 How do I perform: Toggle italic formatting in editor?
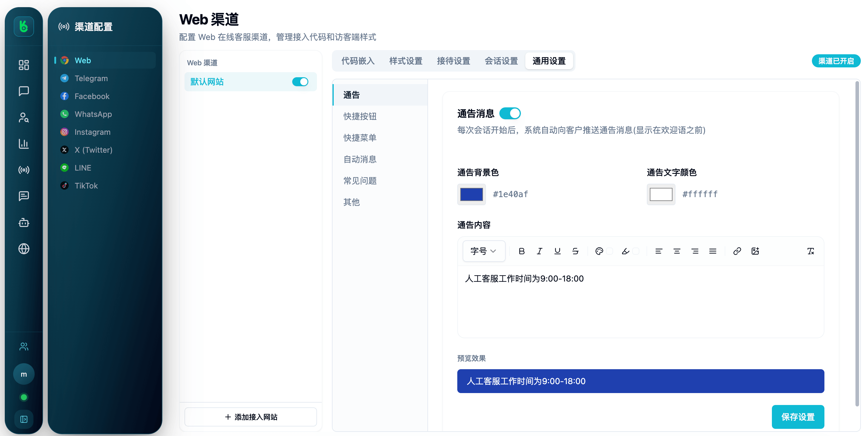tap(539, 251)
